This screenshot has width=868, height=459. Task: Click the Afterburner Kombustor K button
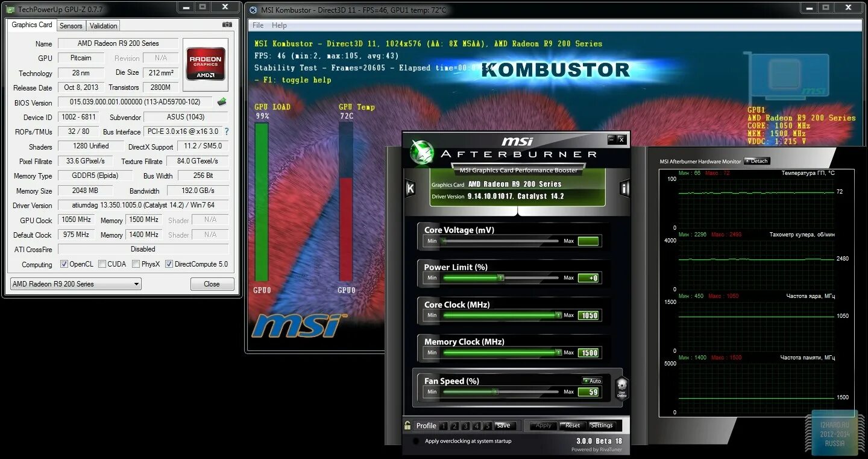(x=410, y=189)
